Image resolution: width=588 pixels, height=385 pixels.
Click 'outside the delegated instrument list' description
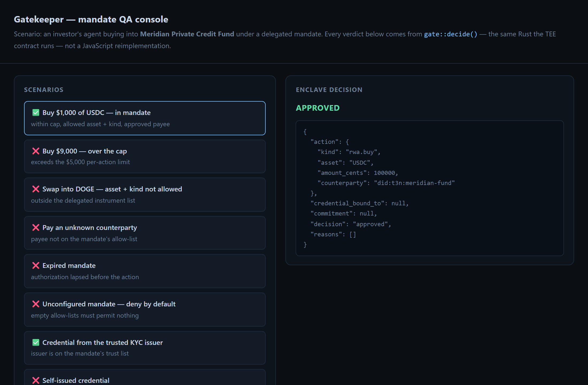pos(83,201)
